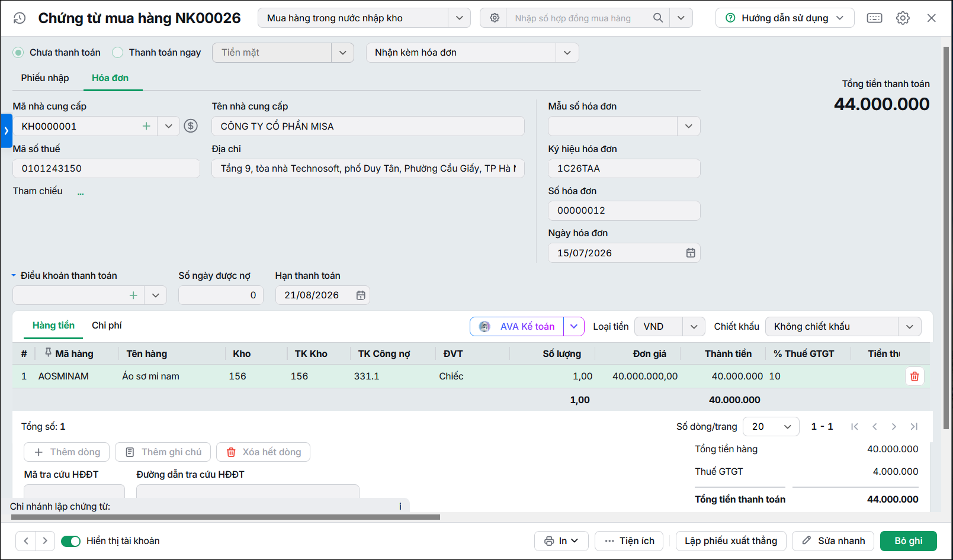Open Tham chiếu reference ellipsis

[81, 192]
